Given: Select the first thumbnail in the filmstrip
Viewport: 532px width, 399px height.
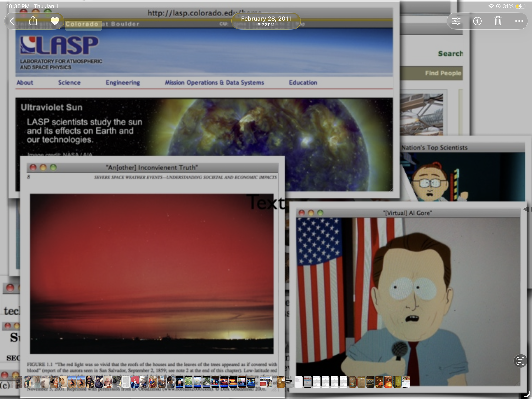Looking at the screenshot, I should 19,382.
